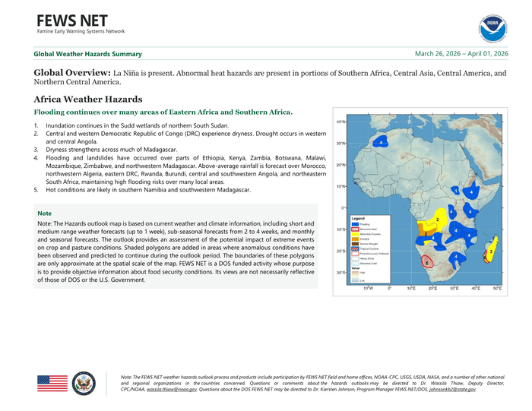
Task: Click the Legend title in the map
Action: tap(358, 218)
